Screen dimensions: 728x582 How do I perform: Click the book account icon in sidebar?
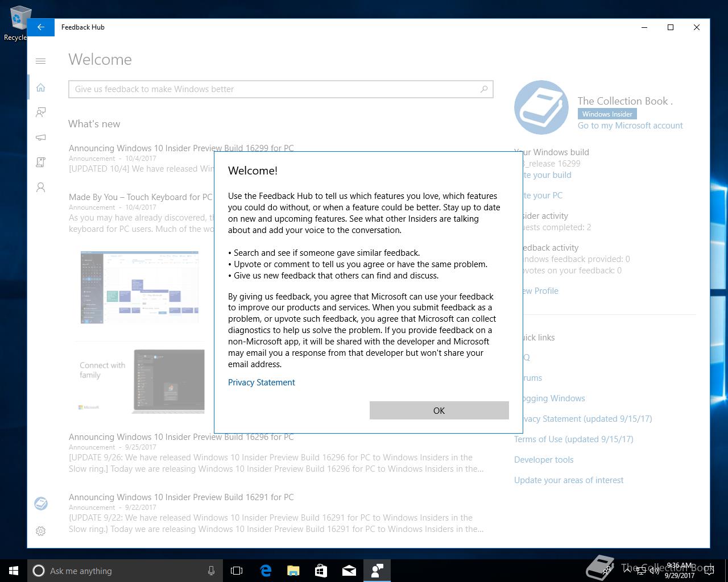[x=41, y=504]
